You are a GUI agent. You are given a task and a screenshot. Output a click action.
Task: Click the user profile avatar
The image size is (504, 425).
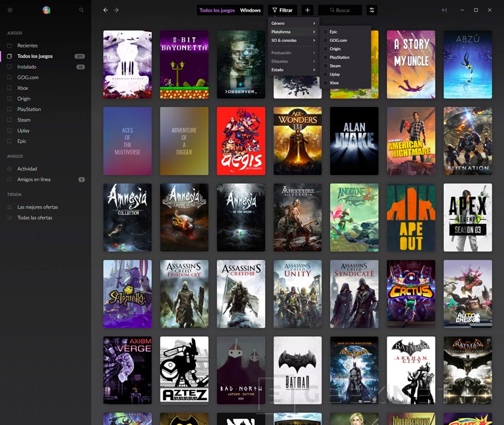pyautogui.click(x=47, y=10)
